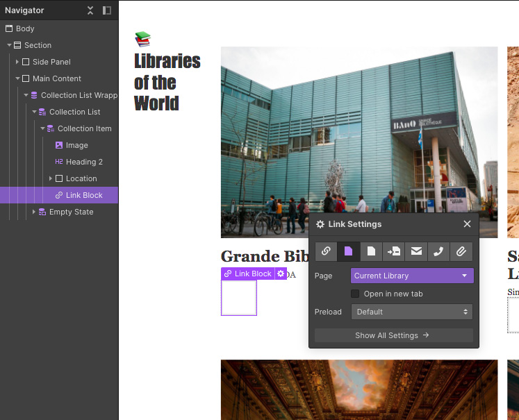Select the Page link type icon
The image size is (519, 420).
click(349, 251)
